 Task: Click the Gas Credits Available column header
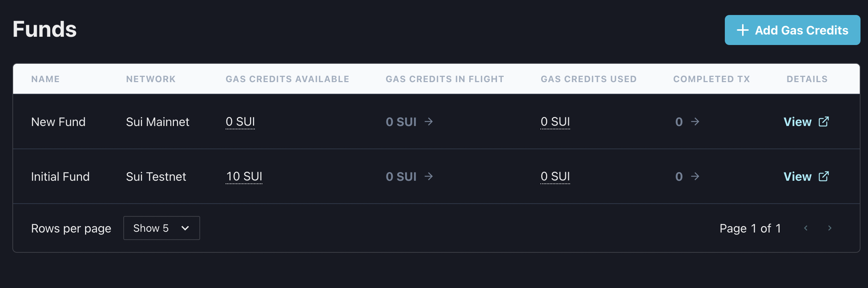[287, 79]
